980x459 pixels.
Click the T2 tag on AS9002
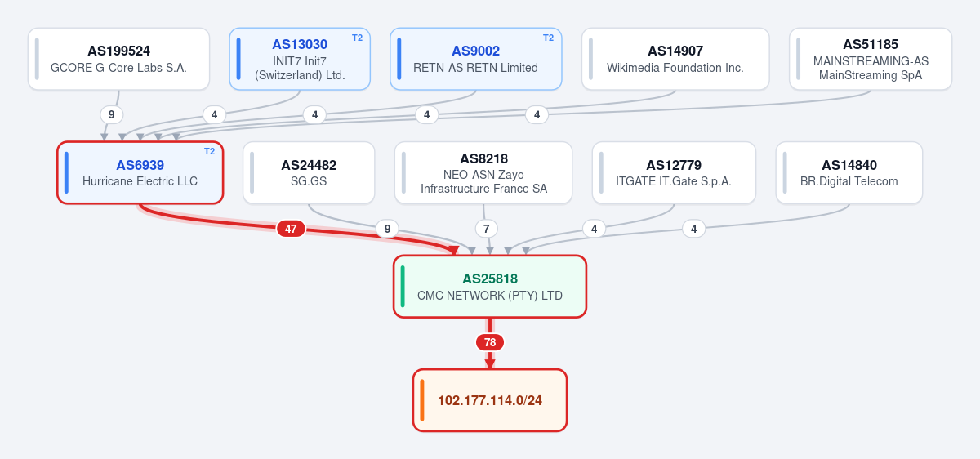click(548, 38)
